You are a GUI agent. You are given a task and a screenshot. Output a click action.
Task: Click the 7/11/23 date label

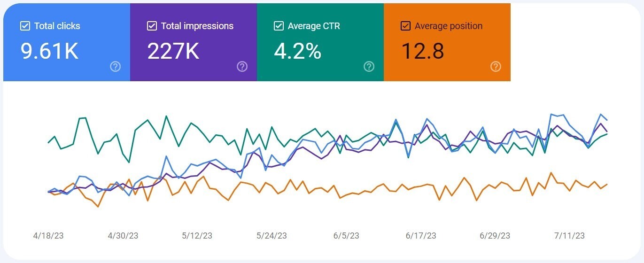(570, 236)
